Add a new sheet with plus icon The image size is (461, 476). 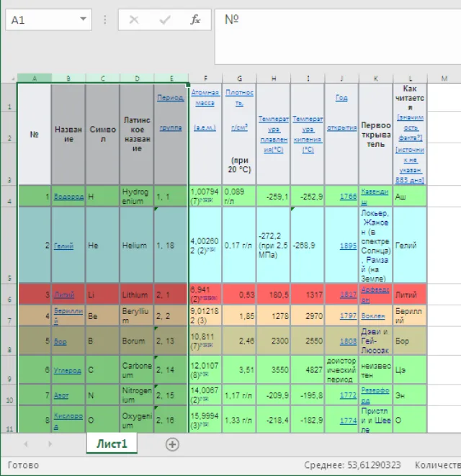coord(172,444)
